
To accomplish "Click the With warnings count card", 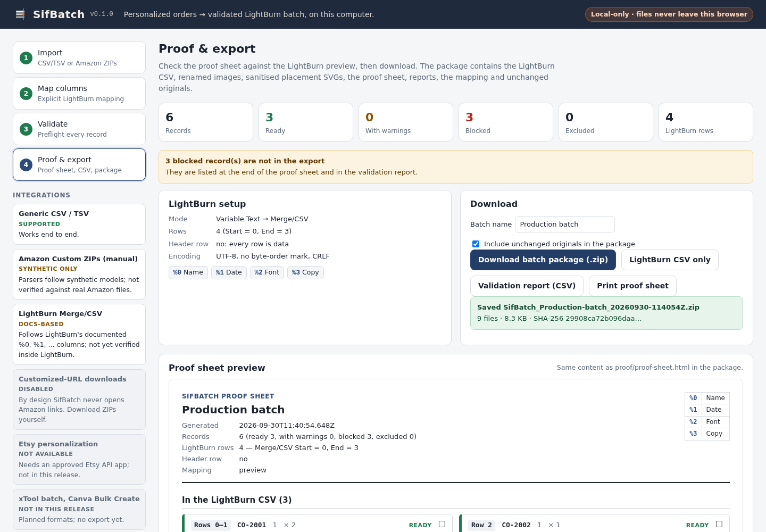I will click(x=406, y=122).
